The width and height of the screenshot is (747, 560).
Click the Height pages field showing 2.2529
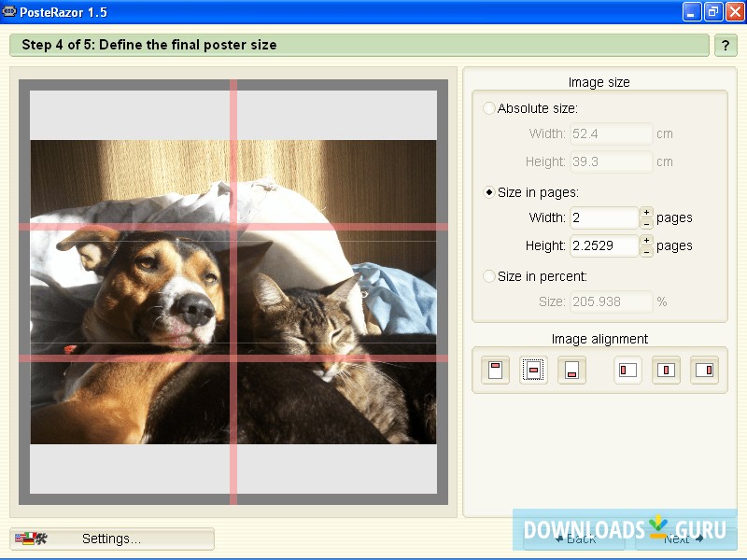pos(603,245)
